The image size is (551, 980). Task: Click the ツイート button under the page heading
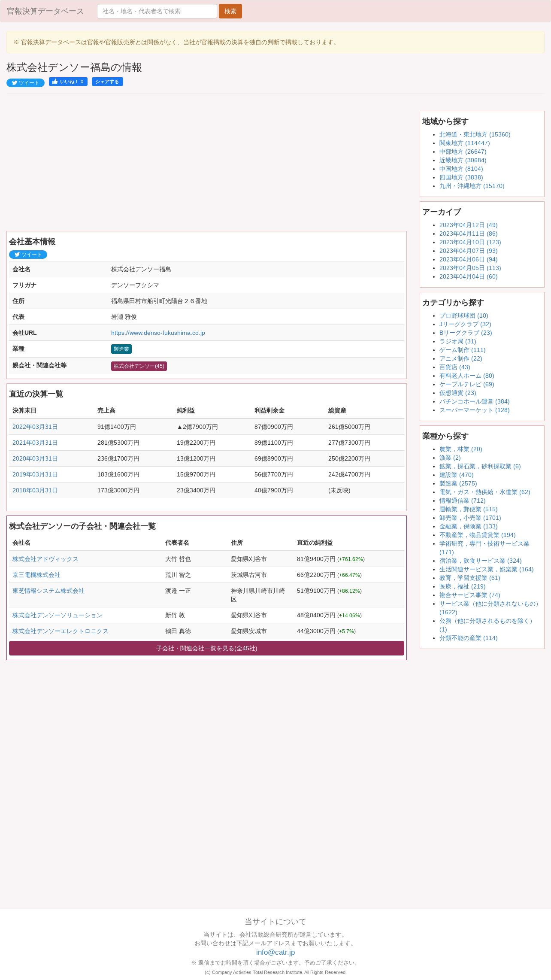pos(25,83)
